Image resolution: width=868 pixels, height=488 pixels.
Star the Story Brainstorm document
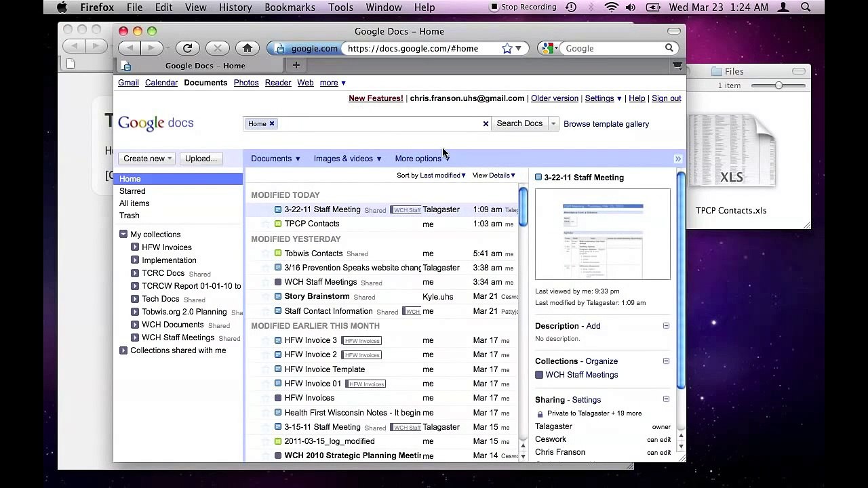[266, 297]
